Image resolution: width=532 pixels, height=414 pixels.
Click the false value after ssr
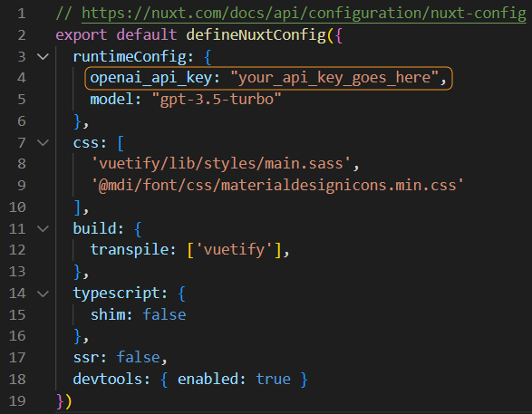click(x=138, y=358)
